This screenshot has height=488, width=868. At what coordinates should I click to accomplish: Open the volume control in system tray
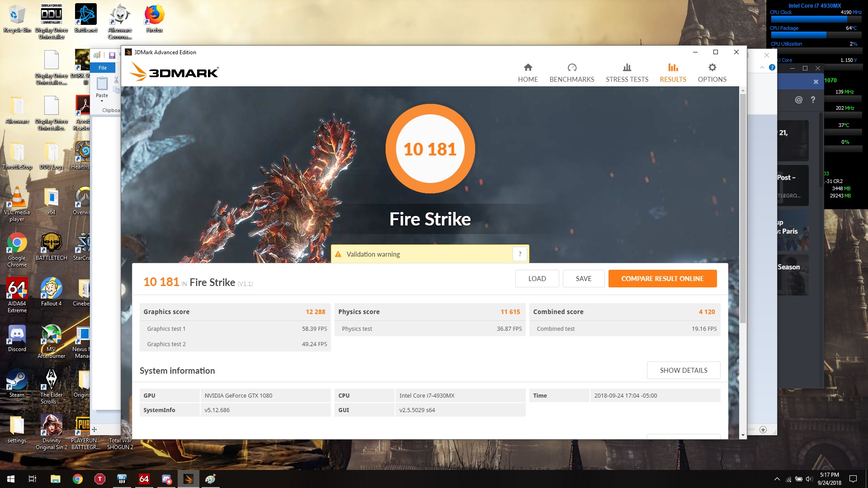click(809, 479)
